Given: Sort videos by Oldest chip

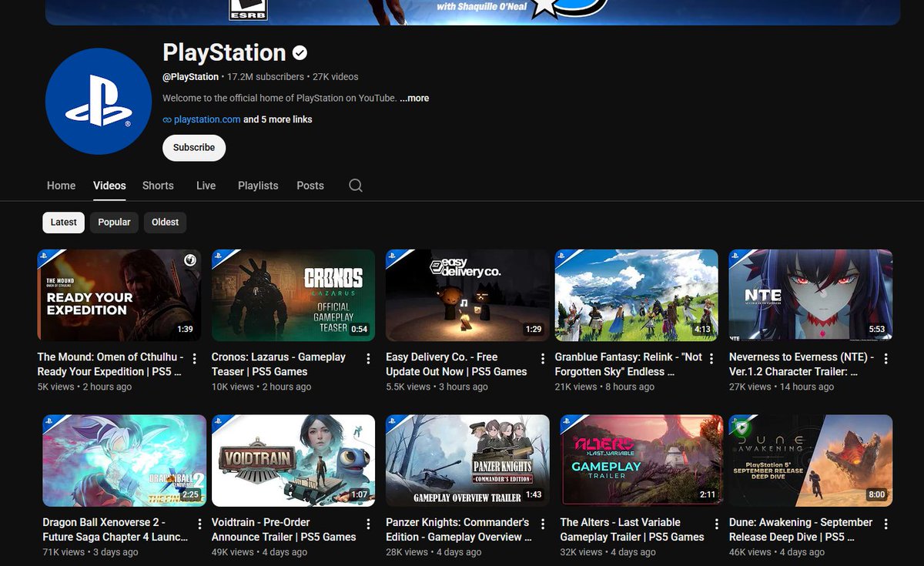Looking at the screenshot, I should (x=165, y=223).
